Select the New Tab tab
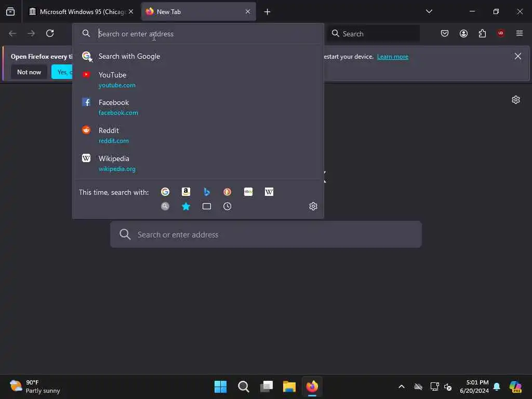 click(x=198, y=11)
